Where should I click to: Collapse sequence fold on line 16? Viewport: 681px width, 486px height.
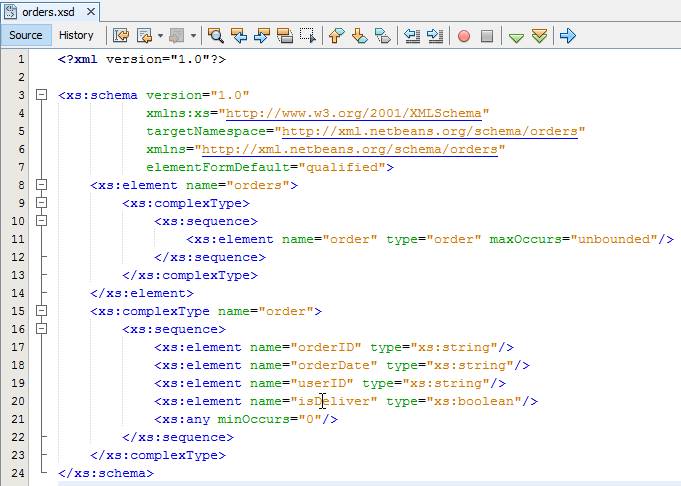click(x=41, y=328)
